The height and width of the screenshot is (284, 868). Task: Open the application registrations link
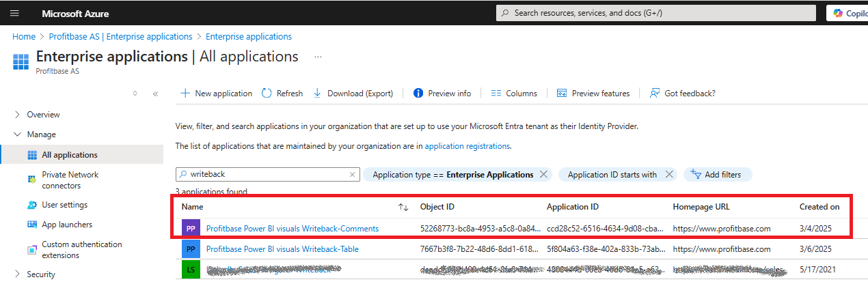click(467, 146)
